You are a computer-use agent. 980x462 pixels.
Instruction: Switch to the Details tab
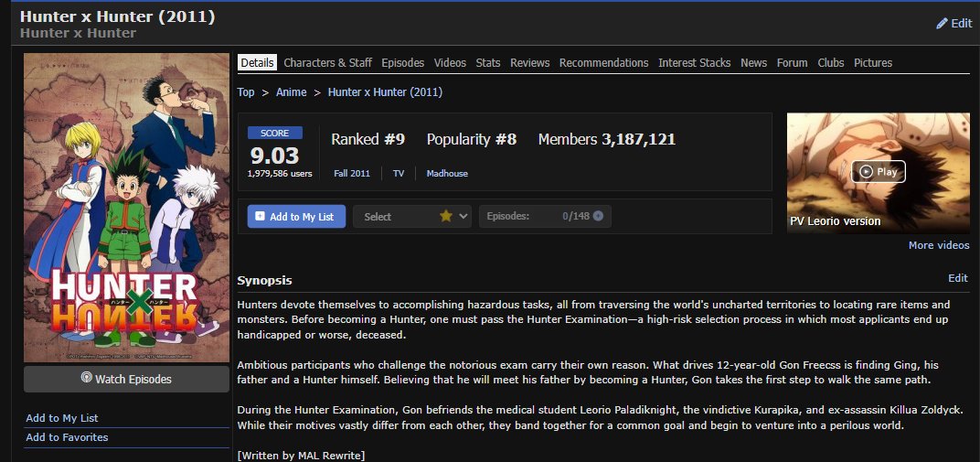(257, 62)
